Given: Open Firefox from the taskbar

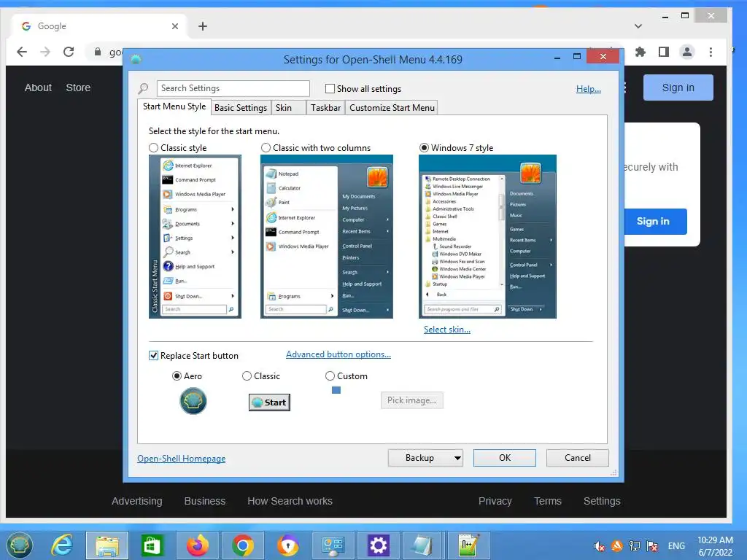Looking at the screenshot, I should coord(198,545).
